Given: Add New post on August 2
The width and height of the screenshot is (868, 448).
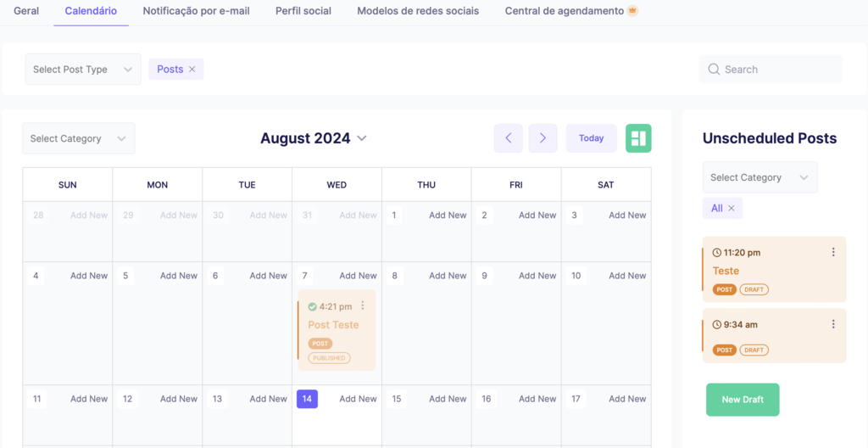Looking at the screenshot, I should (x=537, y=216).
